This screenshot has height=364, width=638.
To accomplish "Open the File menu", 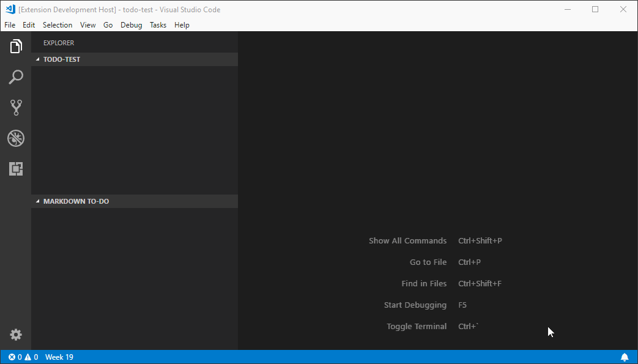I will (x=10, y=25).
